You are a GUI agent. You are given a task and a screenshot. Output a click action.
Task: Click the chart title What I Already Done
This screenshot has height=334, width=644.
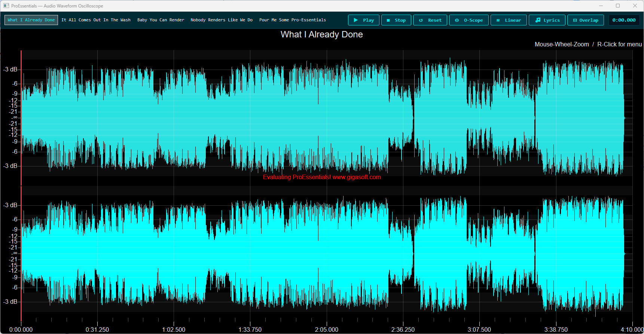pyautogui.click(x=322, y=34)
